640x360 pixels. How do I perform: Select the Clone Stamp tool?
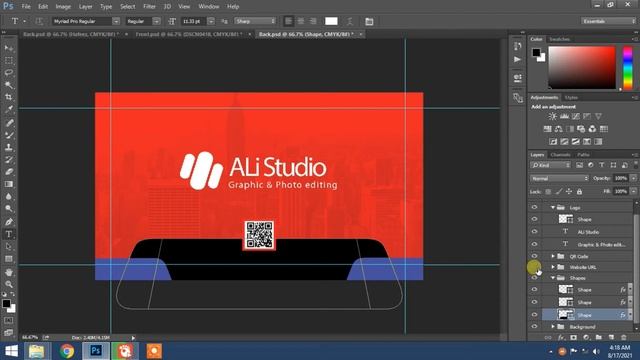pyautogui.click(x=9, y=147)
